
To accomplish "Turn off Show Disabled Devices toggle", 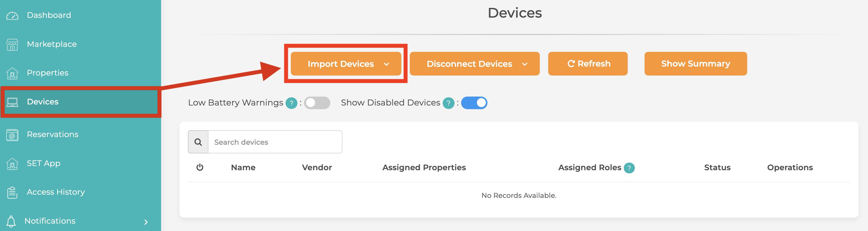I will (474, 103).
